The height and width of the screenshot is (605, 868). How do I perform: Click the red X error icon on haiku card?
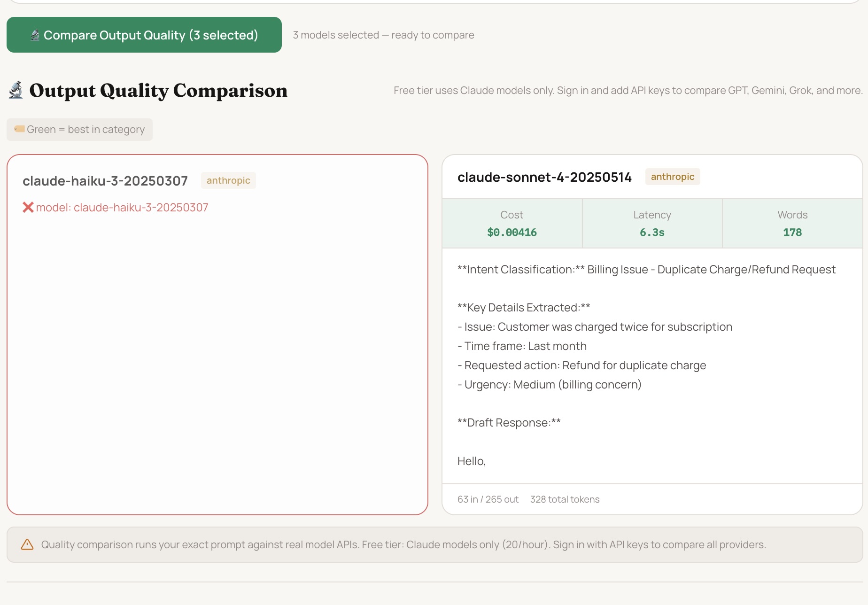(x=28, y=207)
